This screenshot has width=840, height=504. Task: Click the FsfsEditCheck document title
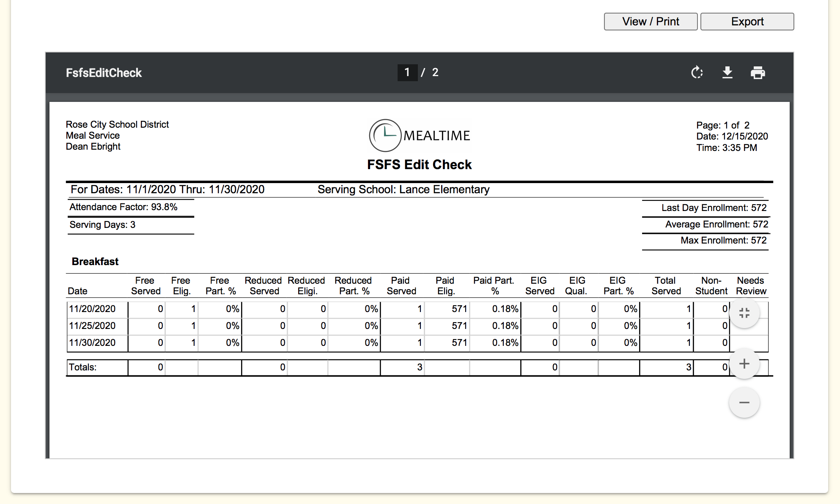coord(104,73)
